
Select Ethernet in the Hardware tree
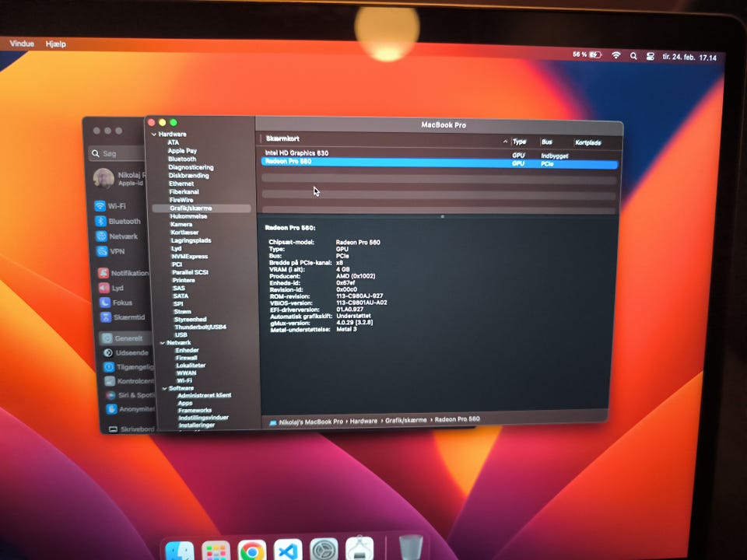coord(181,184)
